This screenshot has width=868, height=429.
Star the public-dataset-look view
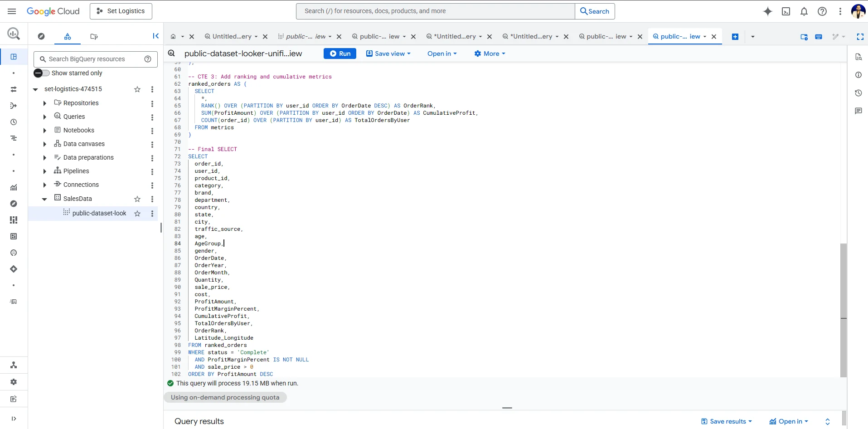(x=137, y=214)
